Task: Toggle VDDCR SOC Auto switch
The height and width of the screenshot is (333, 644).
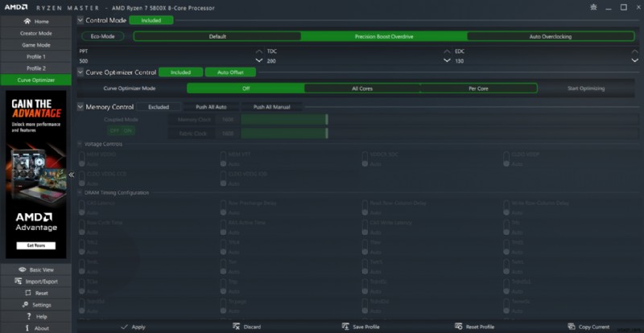Action: point(365,160)
